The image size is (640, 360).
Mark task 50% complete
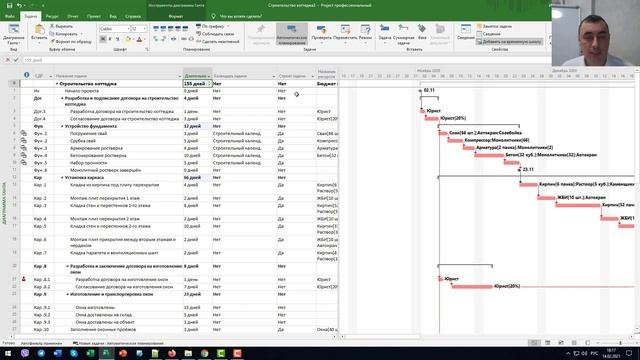171,29
